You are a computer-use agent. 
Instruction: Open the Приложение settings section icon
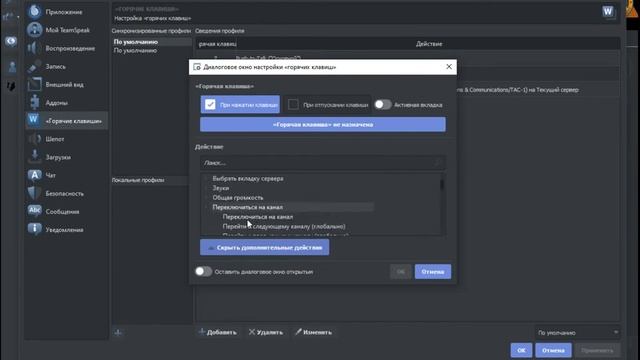coord(35,12)
